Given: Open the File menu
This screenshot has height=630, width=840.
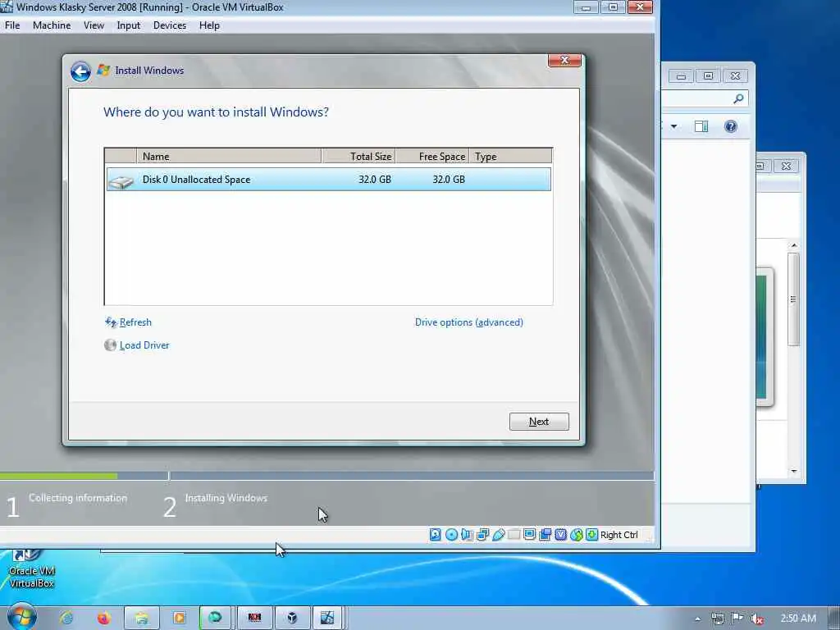Looking at the screenshot, I should tap(12, 25).
